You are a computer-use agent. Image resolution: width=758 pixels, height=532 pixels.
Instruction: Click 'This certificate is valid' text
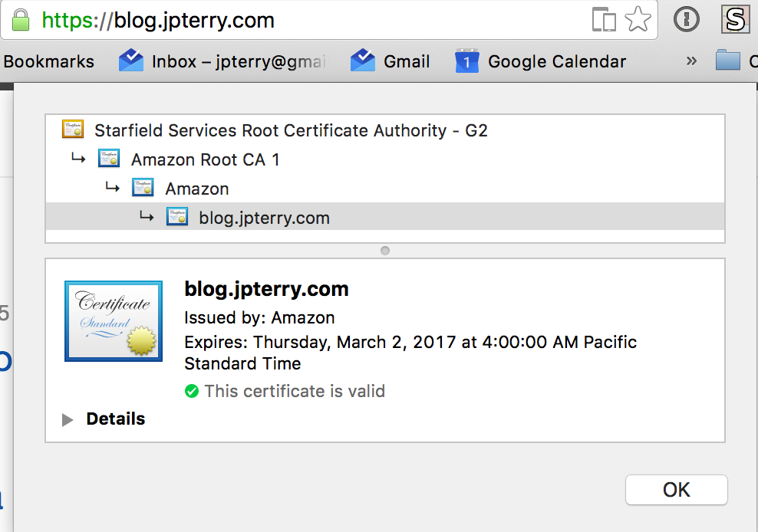(x=295, y=391)
